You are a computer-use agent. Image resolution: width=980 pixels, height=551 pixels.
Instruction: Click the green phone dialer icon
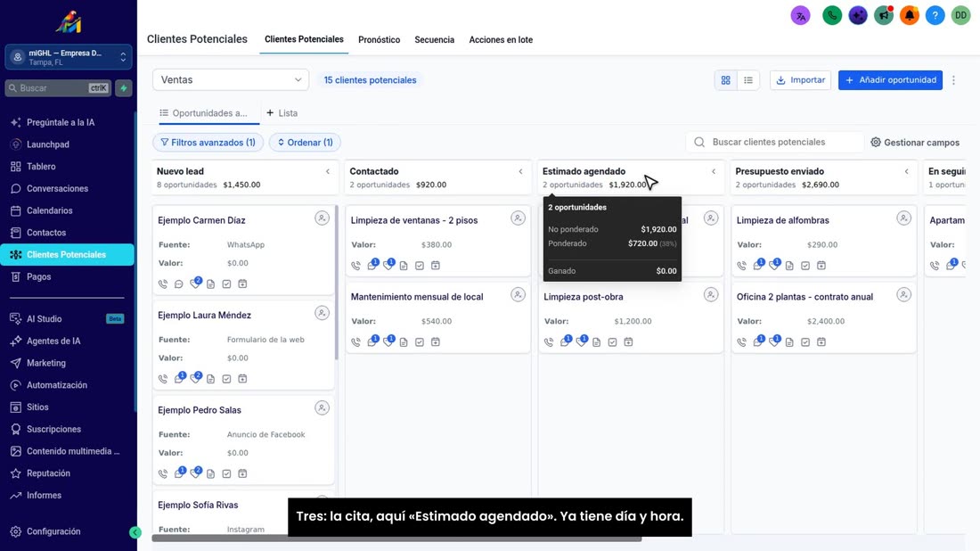pos(832,16)
